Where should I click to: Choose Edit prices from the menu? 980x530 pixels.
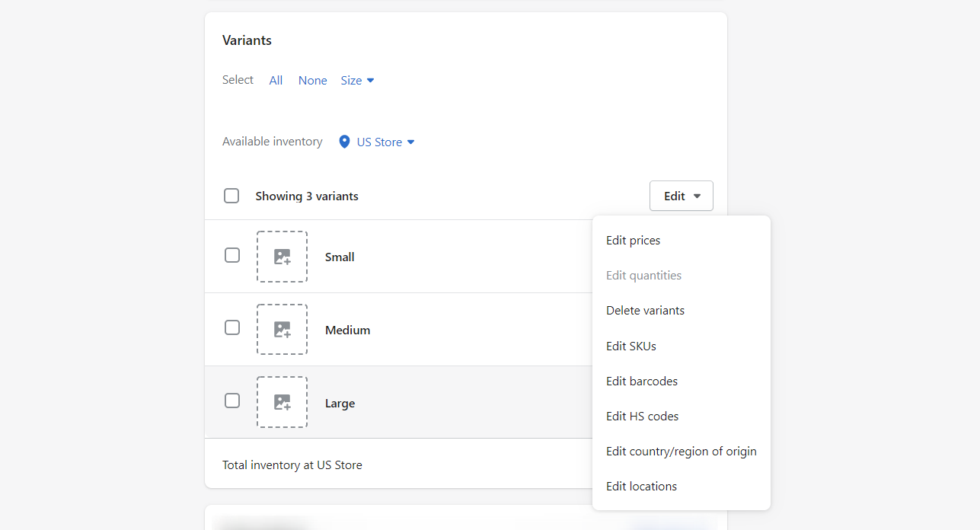633,240
